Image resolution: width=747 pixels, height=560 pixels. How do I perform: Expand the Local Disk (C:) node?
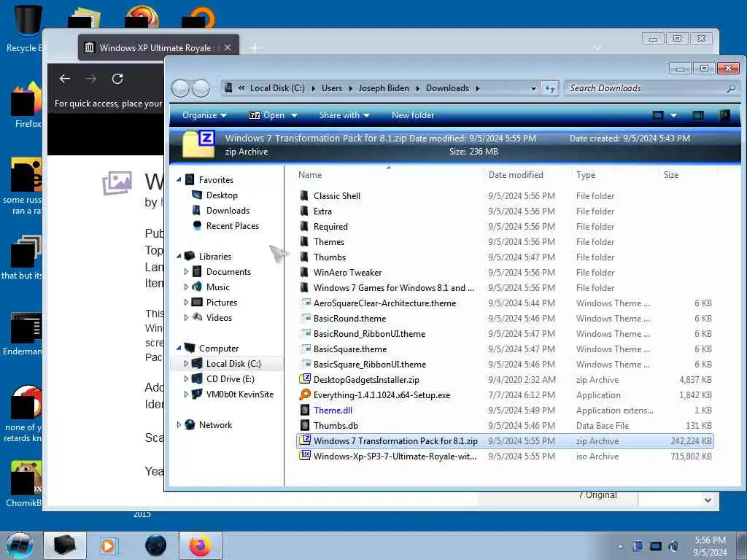pos(186,363)
